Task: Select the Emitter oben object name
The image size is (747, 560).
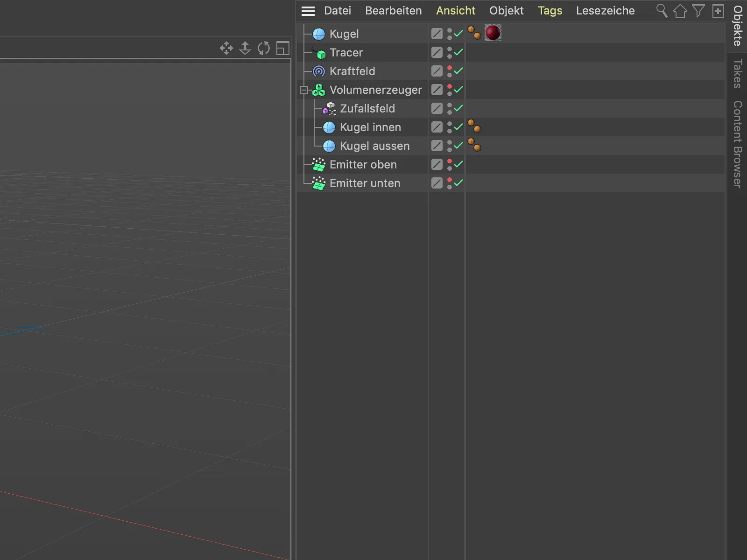Action: (363, 165)
